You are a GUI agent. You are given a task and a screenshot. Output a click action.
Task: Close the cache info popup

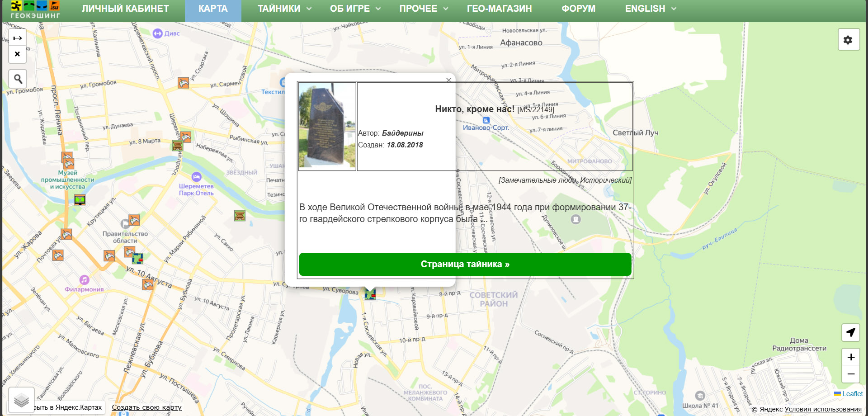448,80
